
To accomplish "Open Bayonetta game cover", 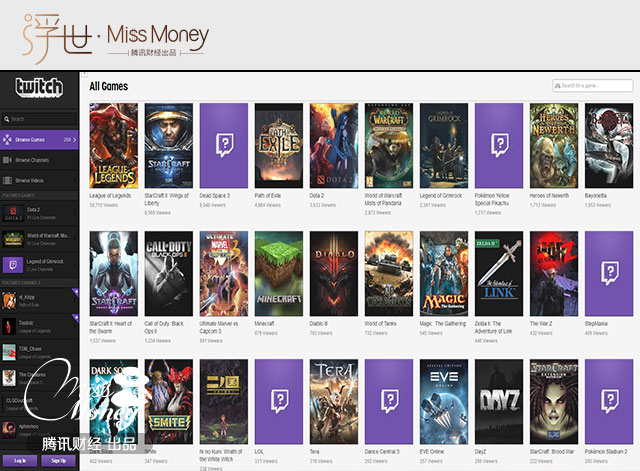I will (609, 146).
